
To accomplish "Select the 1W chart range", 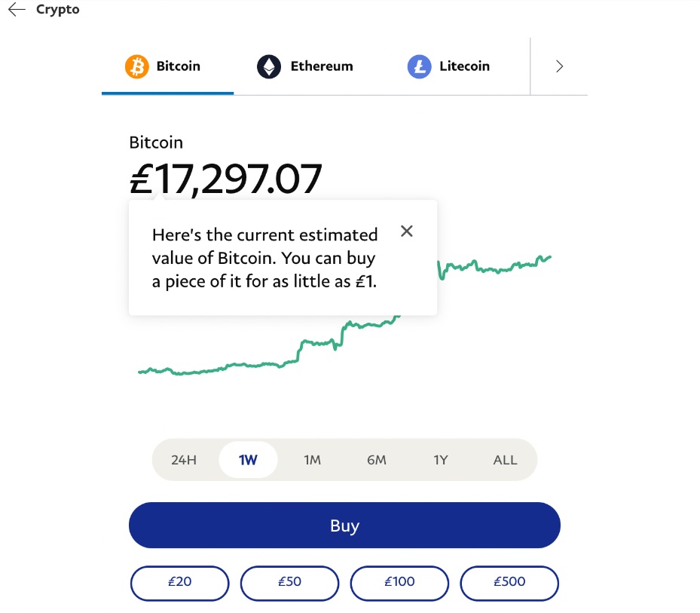I will click(x=248, y=460).
